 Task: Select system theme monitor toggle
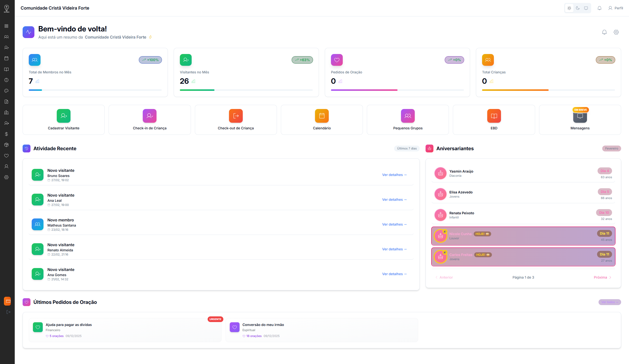point(586,8)
